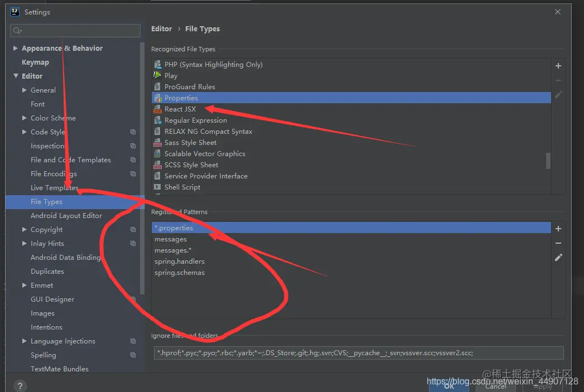Edit the selected registered pattern
This screenshot has width=584, height=392.
(558, 257)
